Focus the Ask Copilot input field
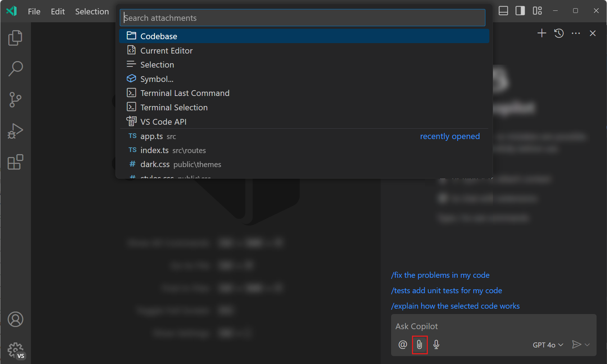The width and height of the screenshot is (607, 364). point(493,326)
